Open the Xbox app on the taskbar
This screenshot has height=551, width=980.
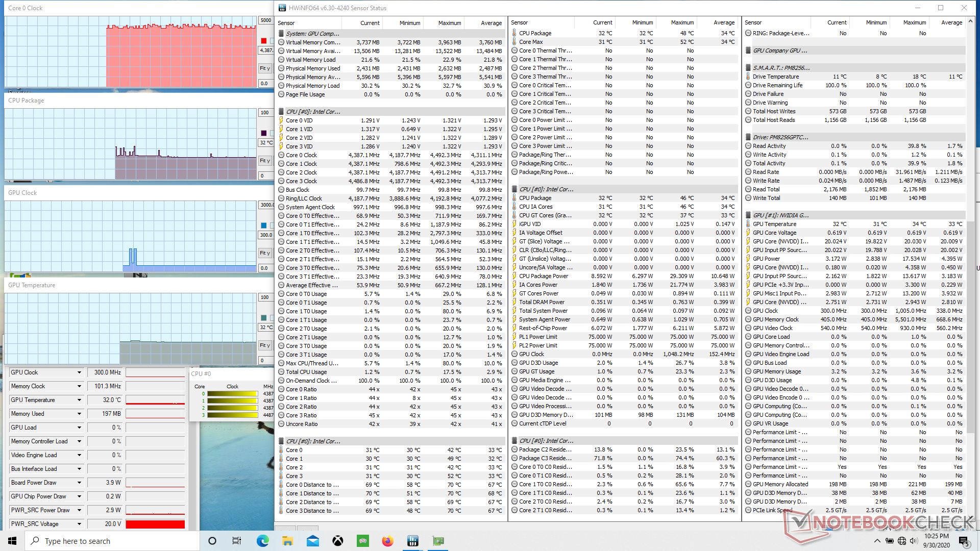[x=337, y=541]
